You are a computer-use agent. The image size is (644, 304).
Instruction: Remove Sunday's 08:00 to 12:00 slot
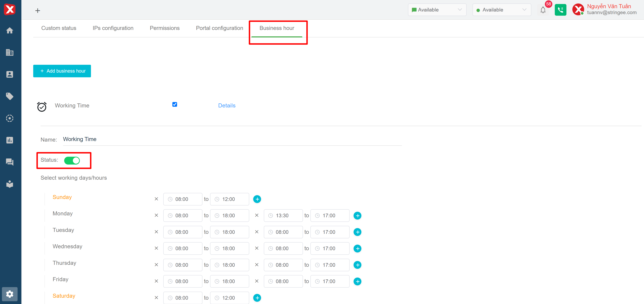(x=156, y=199)
